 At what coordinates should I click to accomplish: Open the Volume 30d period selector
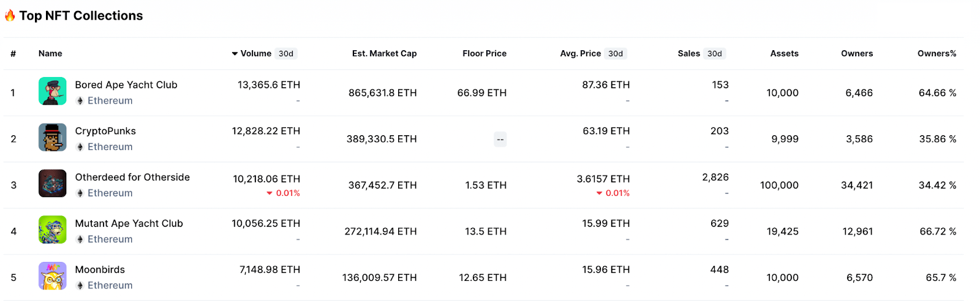tap(286, 54)
